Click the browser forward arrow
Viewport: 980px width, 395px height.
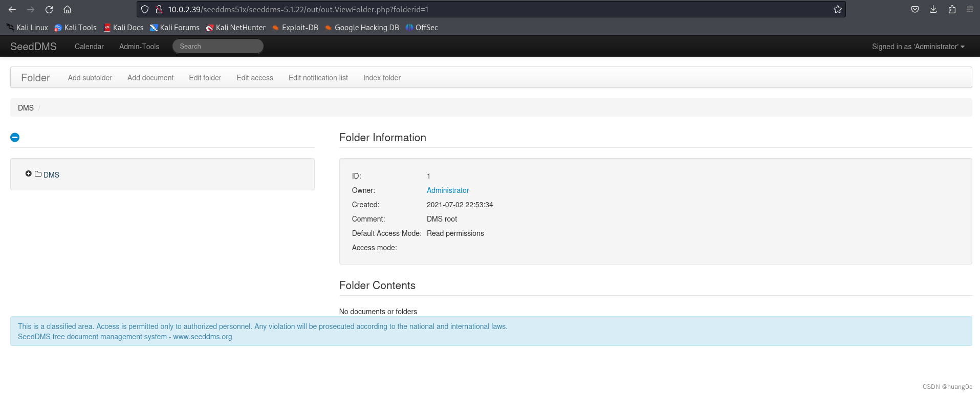[31, 9]
